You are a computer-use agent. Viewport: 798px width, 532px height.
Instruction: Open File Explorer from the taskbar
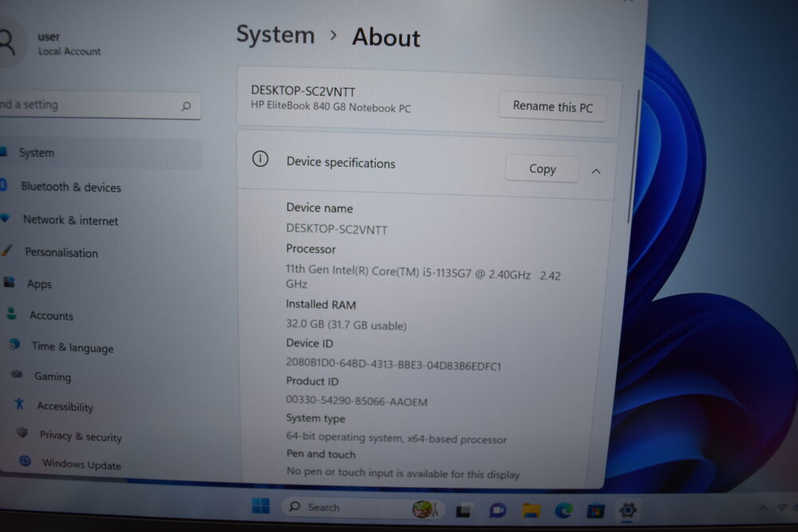pos(531,510)
